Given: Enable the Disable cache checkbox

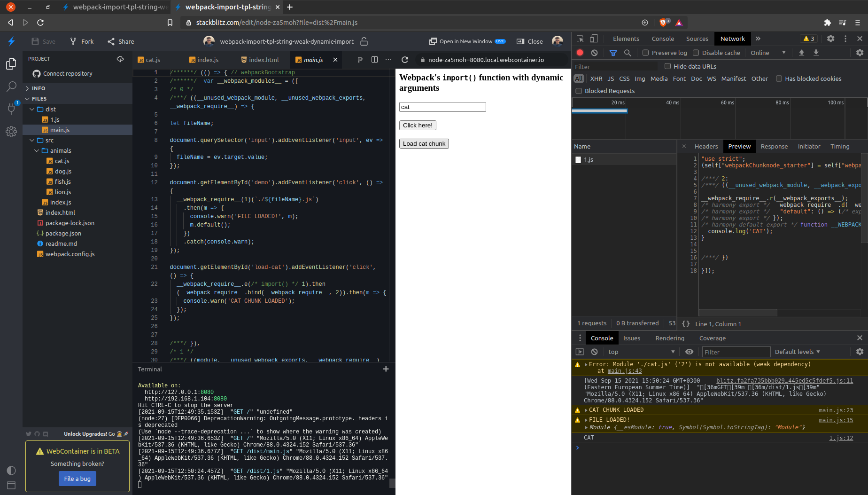Looking at the screenshot, I should (695, 53).
